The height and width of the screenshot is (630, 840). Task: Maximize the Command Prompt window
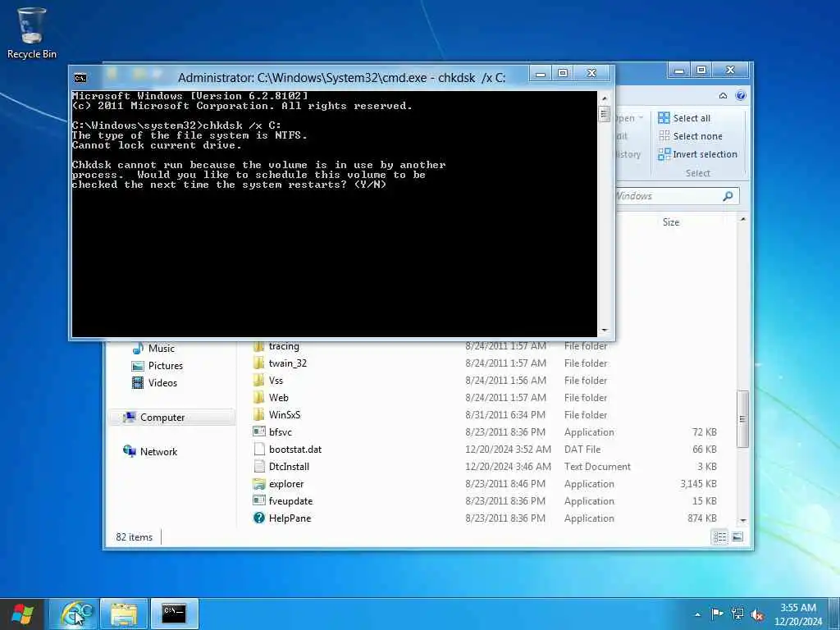click(563, 73)
